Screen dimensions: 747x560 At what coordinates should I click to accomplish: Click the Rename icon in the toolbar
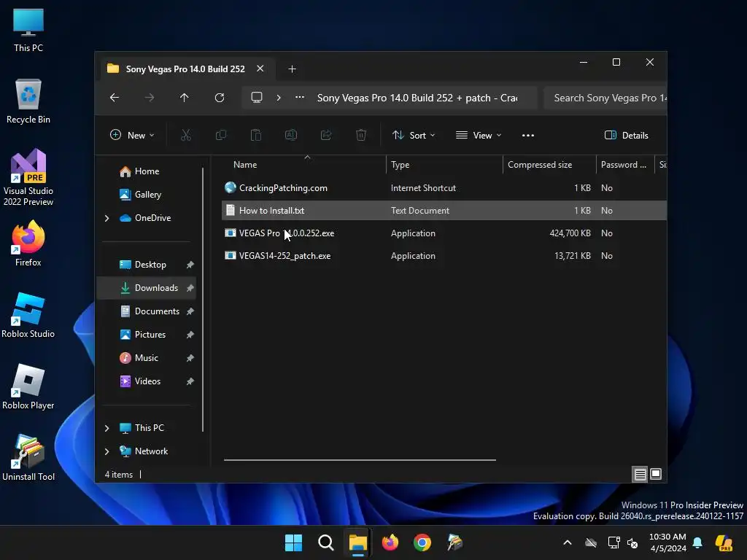[x=291, y=135]
